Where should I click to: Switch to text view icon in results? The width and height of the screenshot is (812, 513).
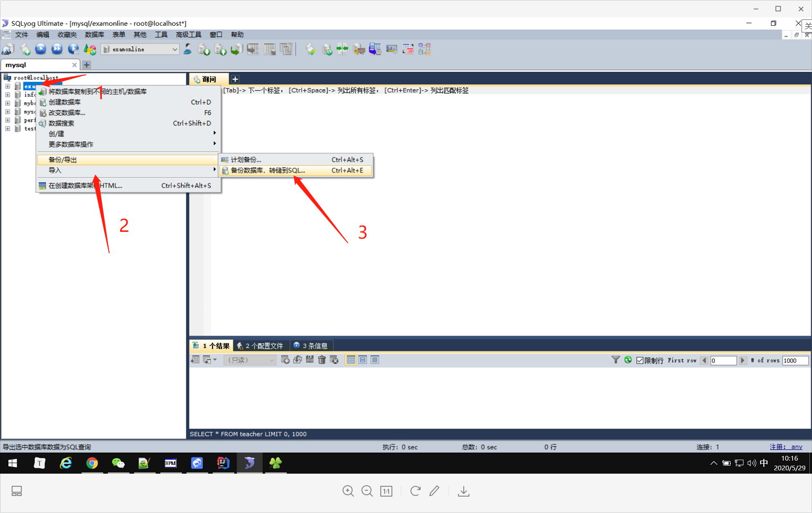tap(375, 360)
